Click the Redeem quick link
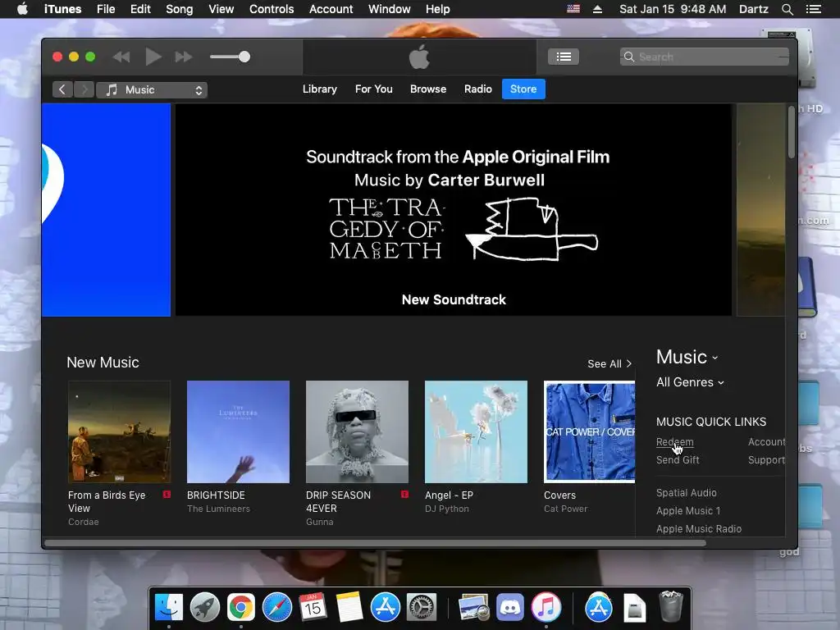Image resolution: width=840 pixels, height=630 pixels. (674, 442)
